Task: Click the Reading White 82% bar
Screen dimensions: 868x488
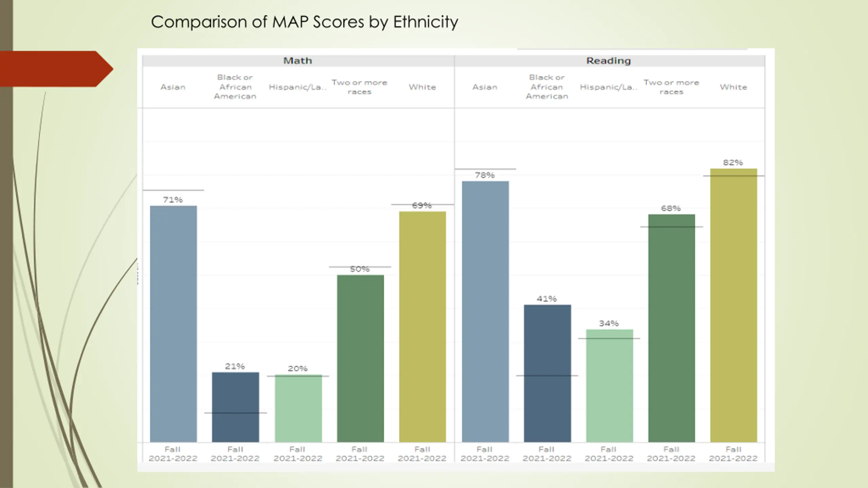Action: click(733, 305)
